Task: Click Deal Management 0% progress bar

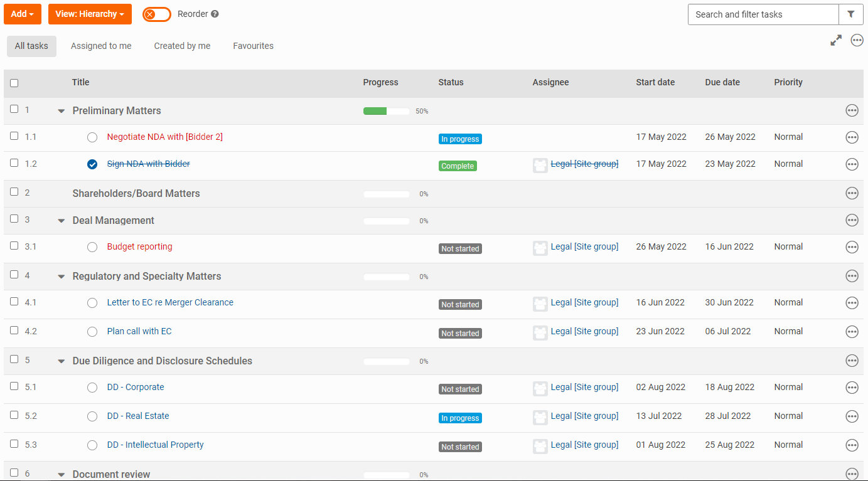Action: 387,221
